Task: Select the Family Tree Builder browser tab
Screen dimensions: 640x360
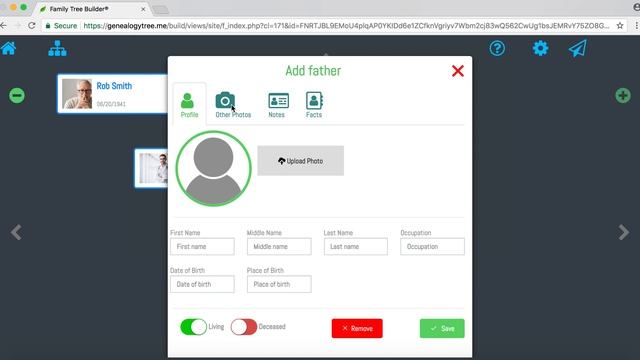Action: [x=92, y=9]
